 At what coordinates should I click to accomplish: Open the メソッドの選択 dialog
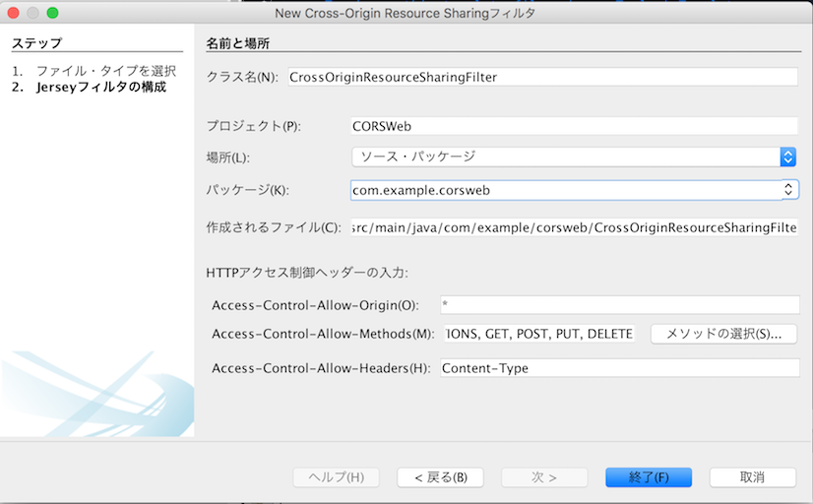click(724, 334)
